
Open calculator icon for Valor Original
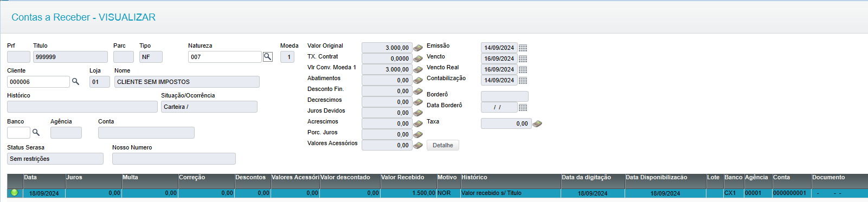click(x=418, y=48)
